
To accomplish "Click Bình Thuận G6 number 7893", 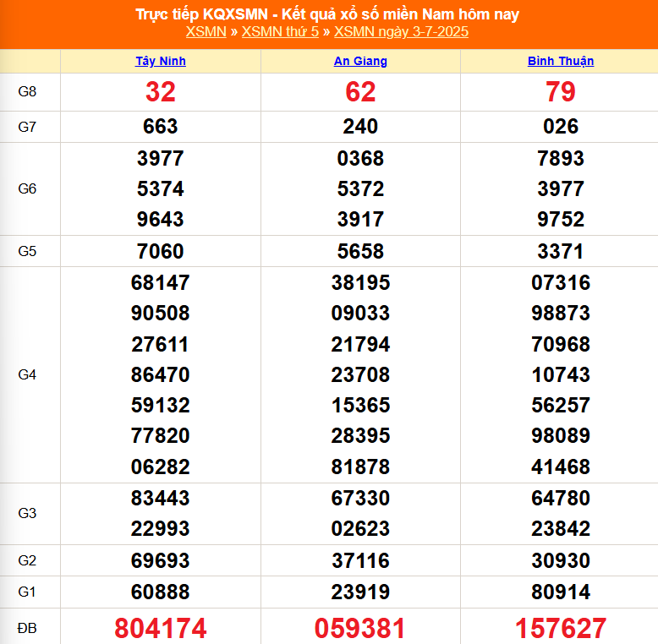I will point(561,158).
